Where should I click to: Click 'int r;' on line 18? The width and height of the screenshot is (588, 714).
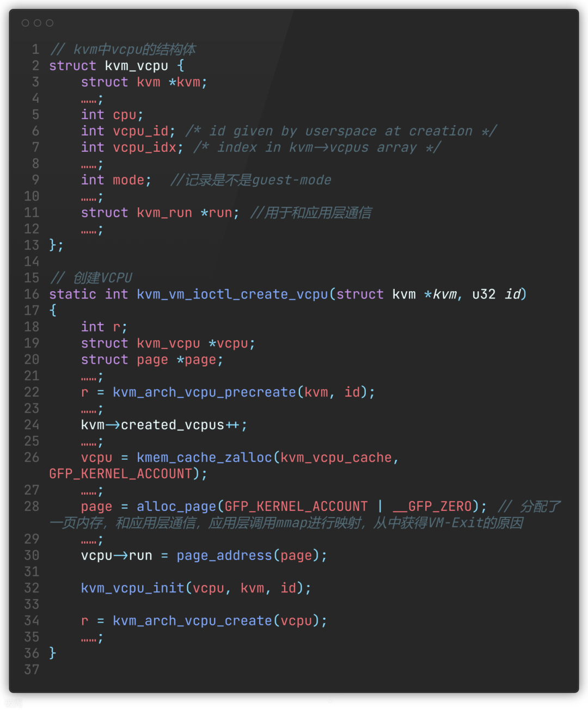tap(104, 327)
